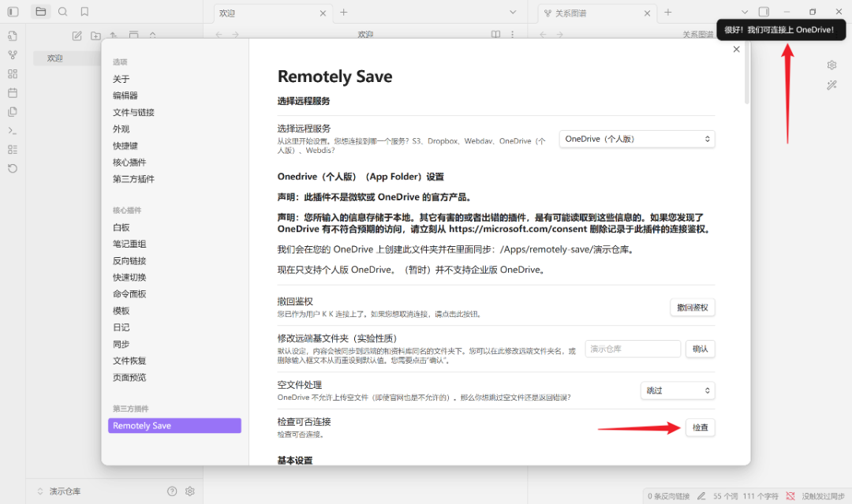Click 确认 to confirm remote folder
The image size is (852, 504).
(x=700, y=349)
